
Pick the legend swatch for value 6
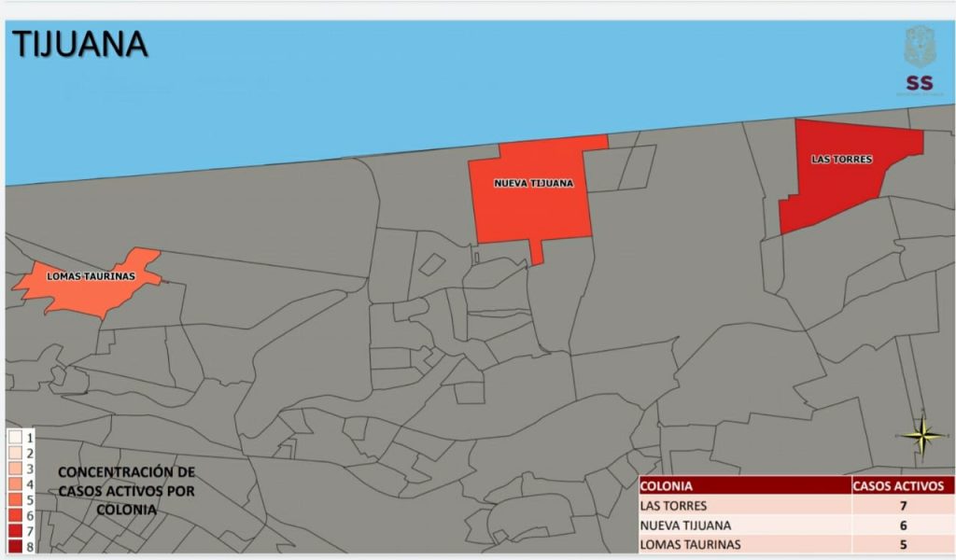tap(15, 515)
